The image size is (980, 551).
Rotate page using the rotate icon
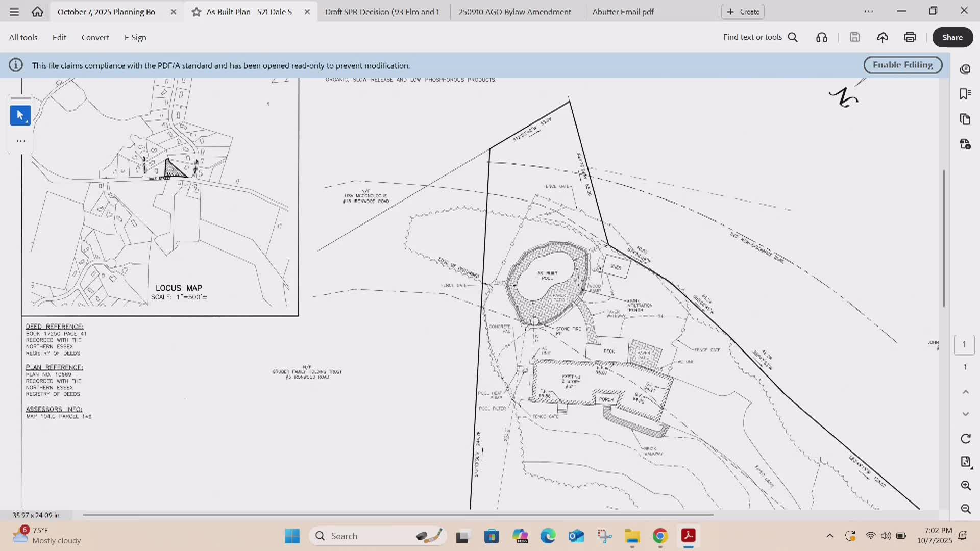point(965,439)
